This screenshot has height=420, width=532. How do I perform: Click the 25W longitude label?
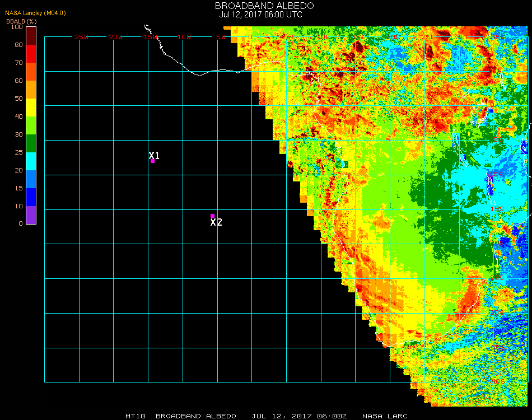pos(82,37)
